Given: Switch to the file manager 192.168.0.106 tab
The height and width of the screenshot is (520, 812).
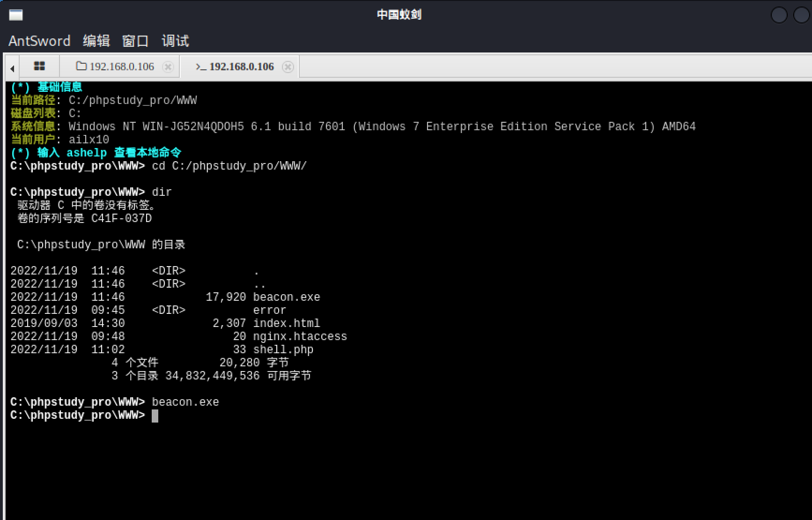Looking at the screenshot, I should 121,67.
